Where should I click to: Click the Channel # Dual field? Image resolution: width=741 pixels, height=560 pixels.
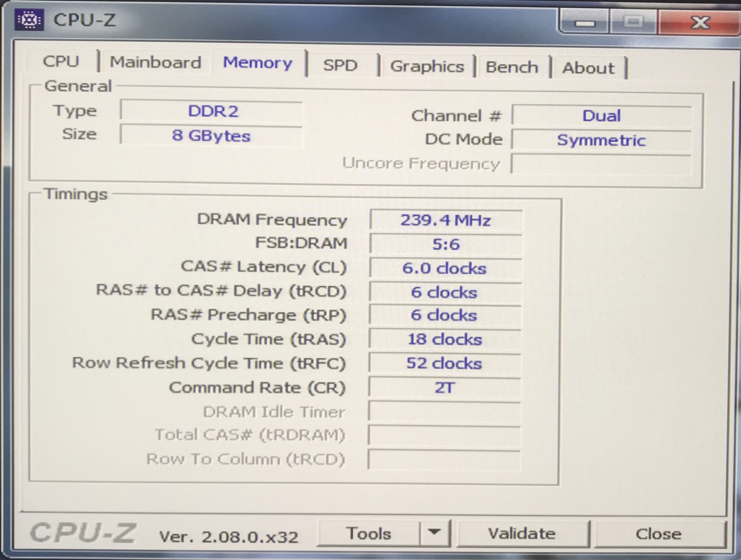click(601, 116)
